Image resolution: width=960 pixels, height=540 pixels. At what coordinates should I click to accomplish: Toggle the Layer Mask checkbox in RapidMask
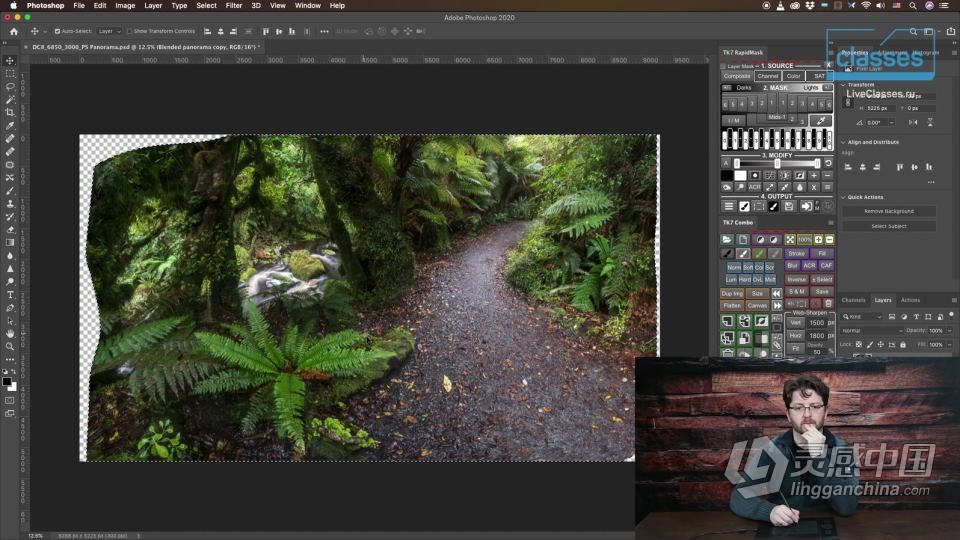(x=725, y=66)
